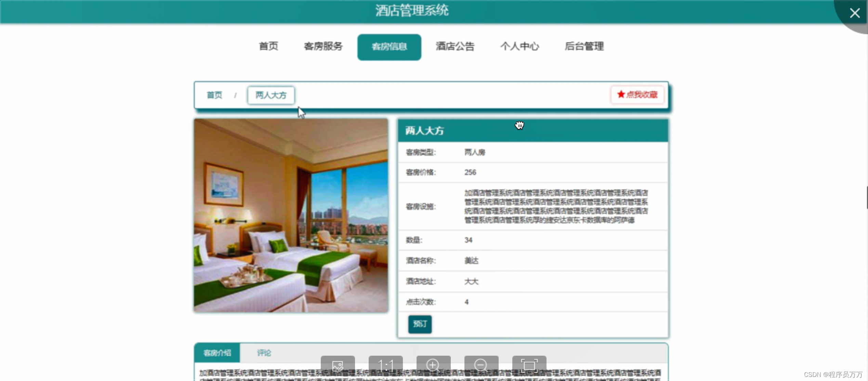Screen dimensions: 868x381
Task: Click the hotel room photo thumbnail
Action: pos(291,215)
